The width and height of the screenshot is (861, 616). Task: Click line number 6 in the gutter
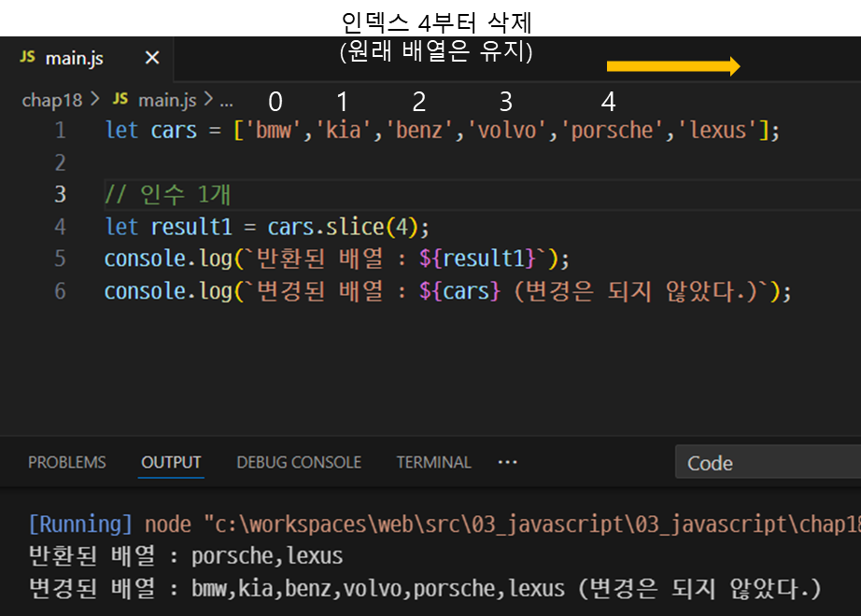60,291
